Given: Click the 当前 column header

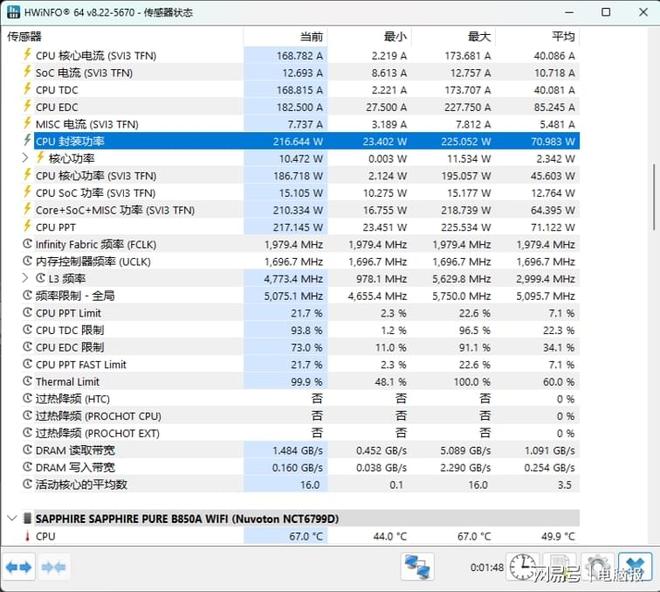Looking at the screenshot, I should coord(286,37).
